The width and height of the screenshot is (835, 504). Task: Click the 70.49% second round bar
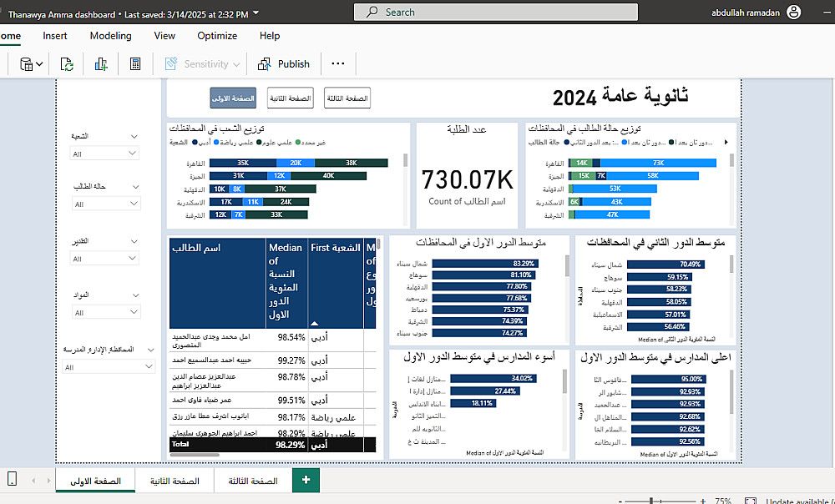click(665, 264)
